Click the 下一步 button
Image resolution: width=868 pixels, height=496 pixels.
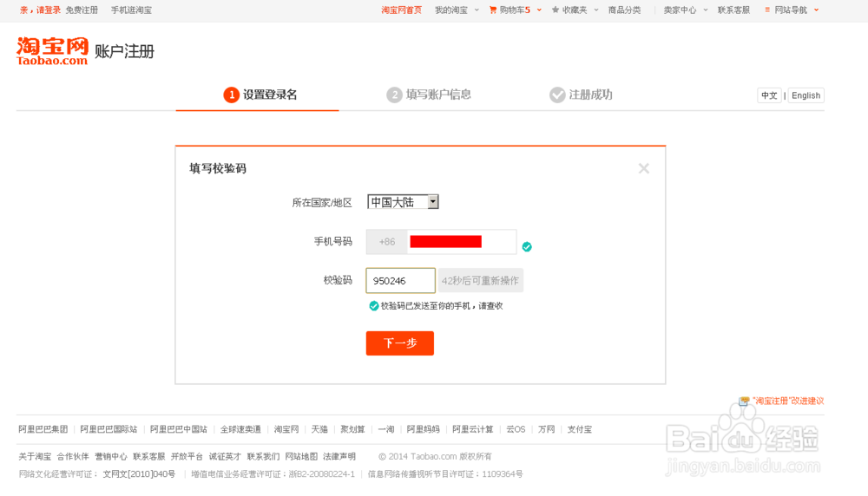point(399,343)
